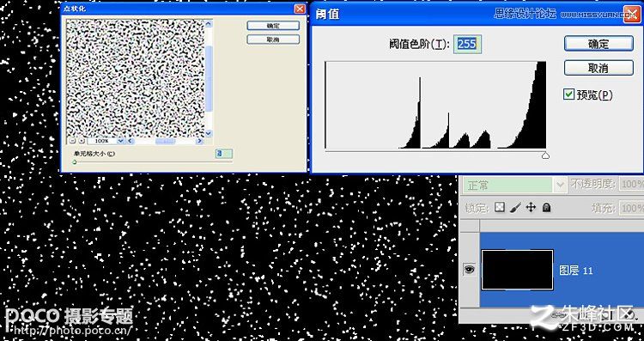Zoom out pointillize preview with minus button

coord(72,141)
